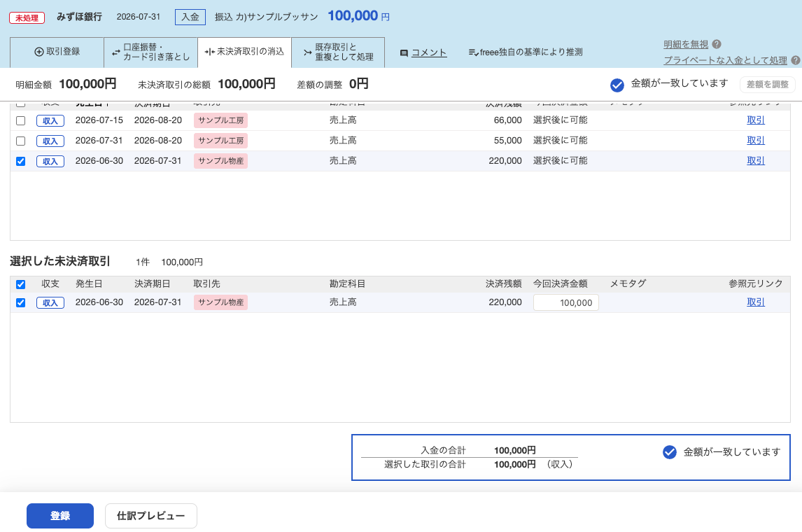Click the duplicate-merge icon on 既存取引と重複 tab
The height and width of the screenshot is (532, 802).
point(307,52)
